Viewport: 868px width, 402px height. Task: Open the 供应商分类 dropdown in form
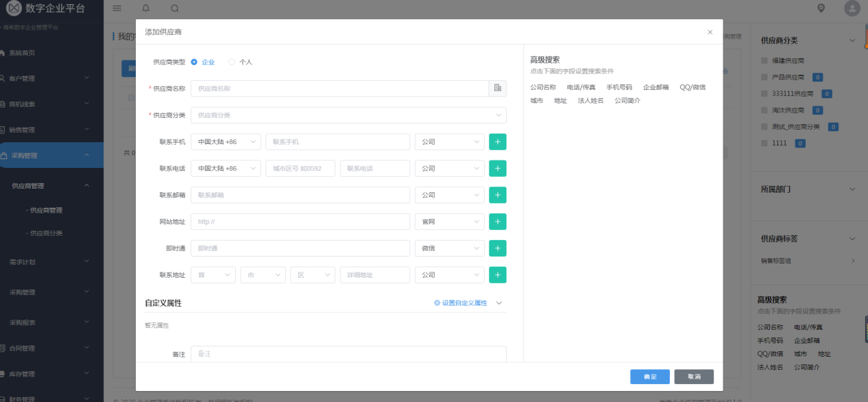[x=348, y=115]
